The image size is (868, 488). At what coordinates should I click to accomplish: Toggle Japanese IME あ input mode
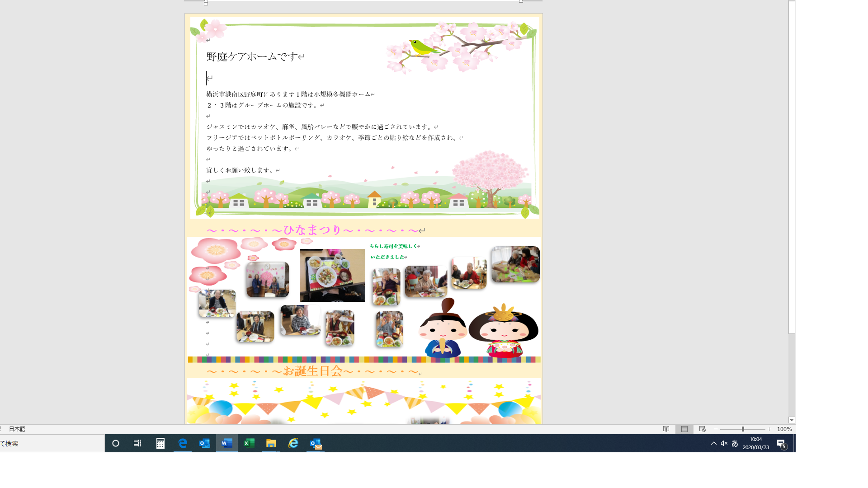coord(735,443)
